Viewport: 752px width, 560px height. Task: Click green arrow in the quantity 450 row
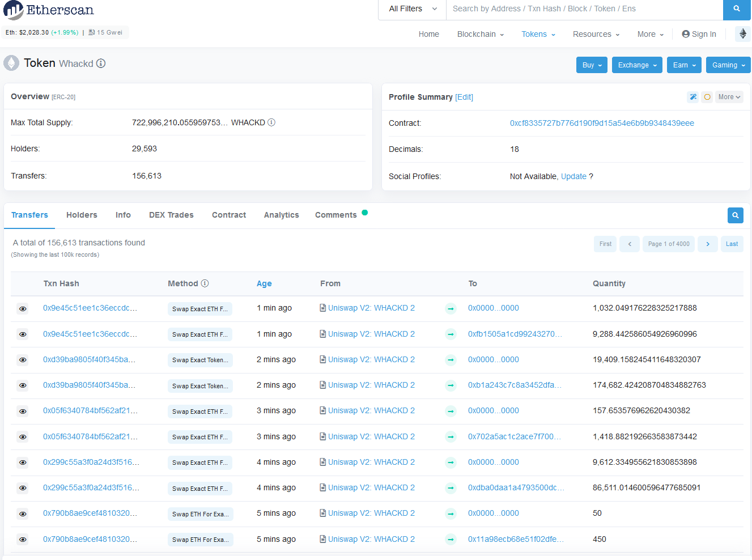pyautogui.click(x=451, y=540)
